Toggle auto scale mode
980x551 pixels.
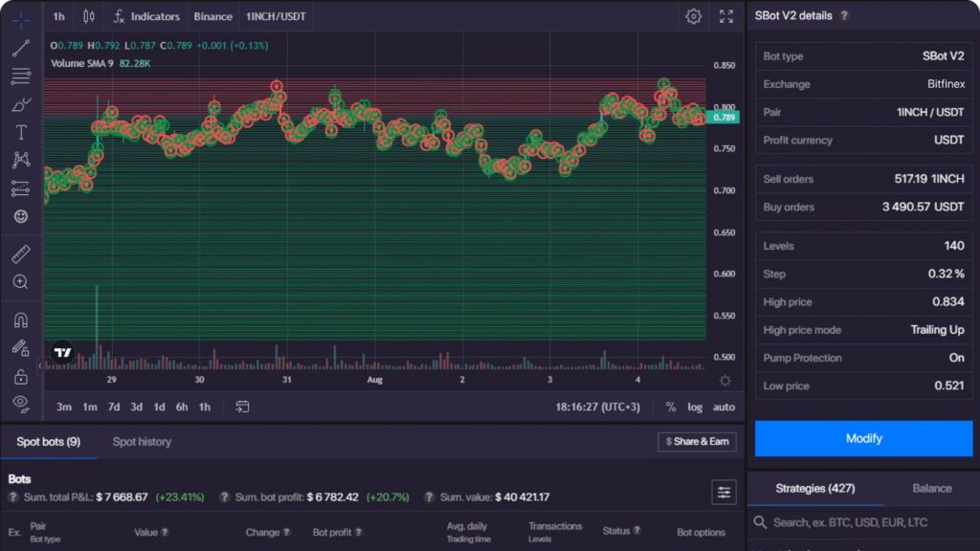pos(724,407)
